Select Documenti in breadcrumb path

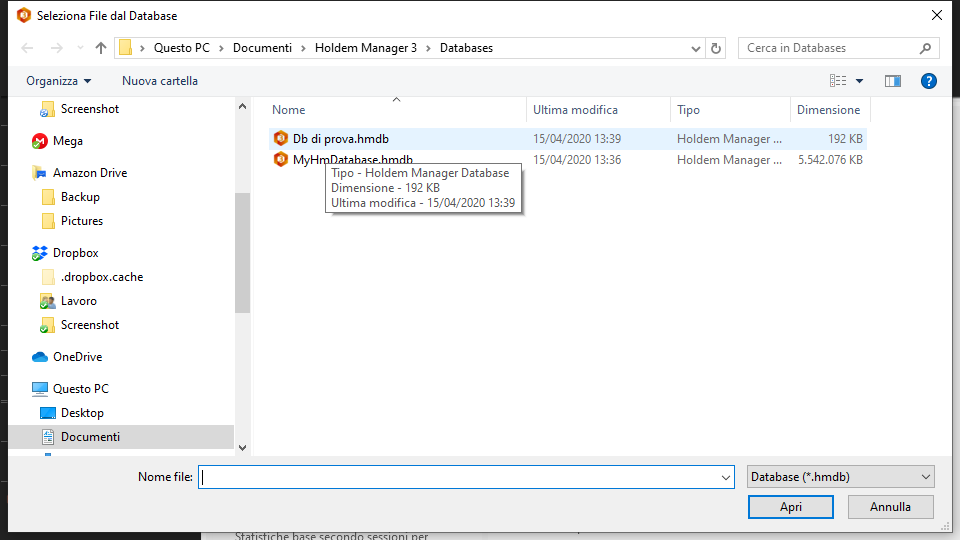(x=262, y=48)
